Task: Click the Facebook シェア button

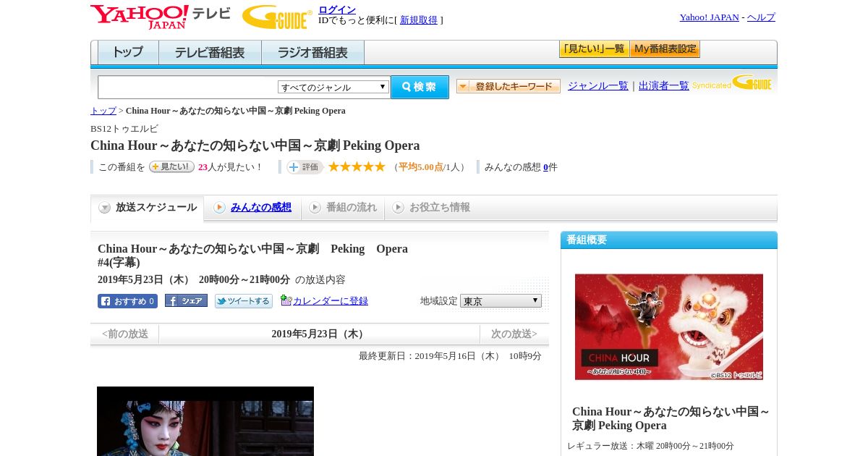Action: pos(186,300)
